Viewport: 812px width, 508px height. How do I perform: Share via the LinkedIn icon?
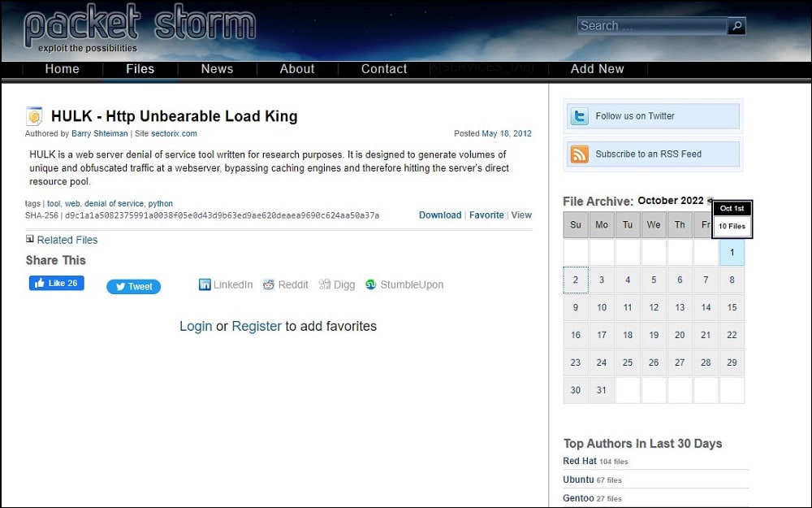click(x=205, y=284)
